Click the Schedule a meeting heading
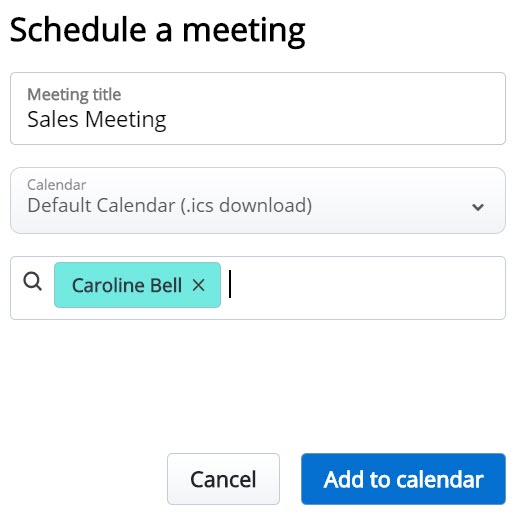 click(x=157, y=32)
